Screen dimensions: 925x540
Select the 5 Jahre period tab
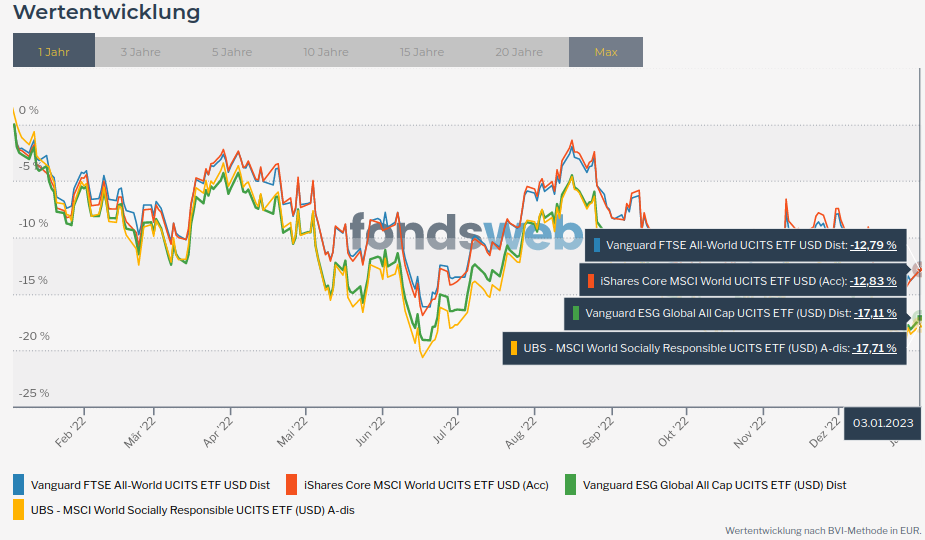pyautogui.click(x=231, y=51)
